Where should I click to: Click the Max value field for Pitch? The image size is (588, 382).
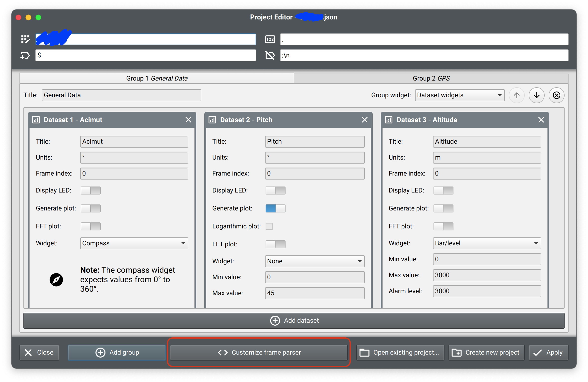click(315, 293)
